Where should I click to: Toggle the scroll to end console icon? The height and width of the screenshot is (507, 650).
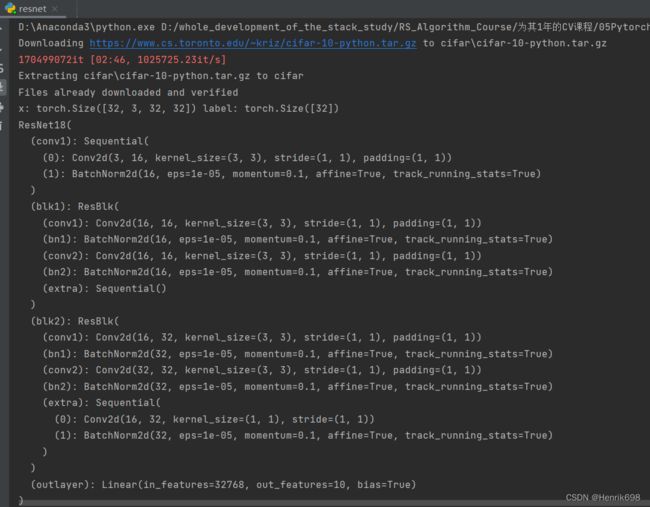2,87
